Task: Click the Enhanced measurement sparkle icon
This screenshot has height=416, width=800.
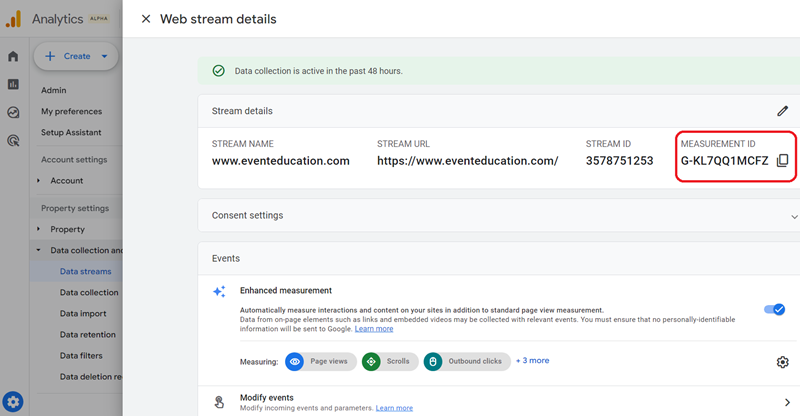Action: point(219,291)
